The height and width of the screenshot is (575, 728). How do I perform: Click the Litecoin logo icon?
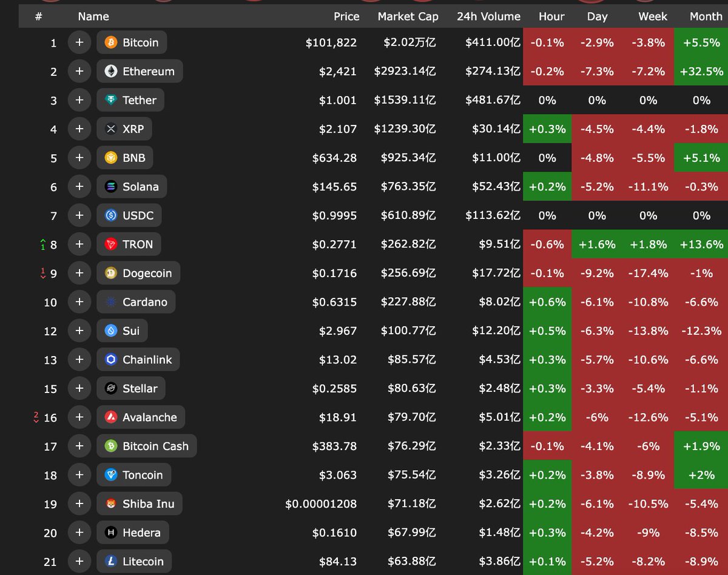pyautogui.click(x=111, y=562)
